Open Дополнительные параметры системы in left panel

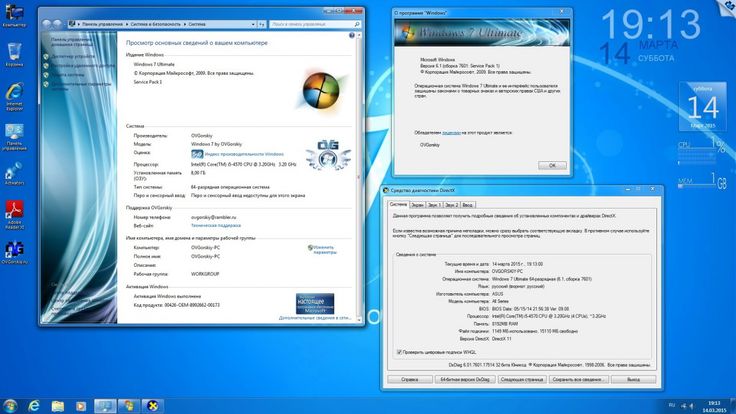(81, 86)
